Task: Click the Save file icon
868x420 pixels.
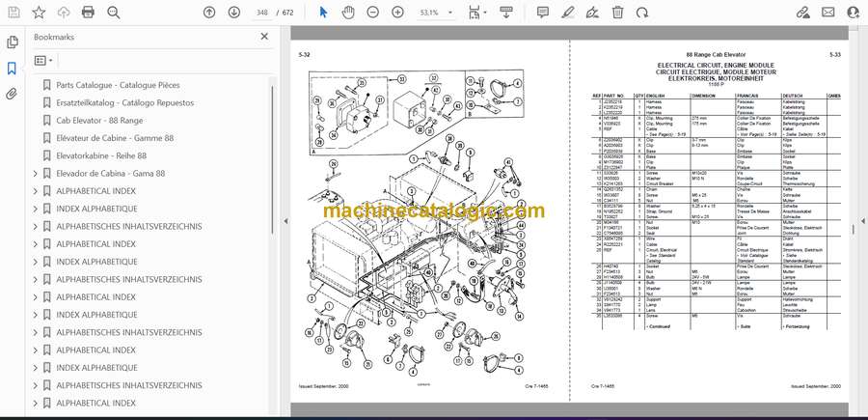Action: coord(14,13)
